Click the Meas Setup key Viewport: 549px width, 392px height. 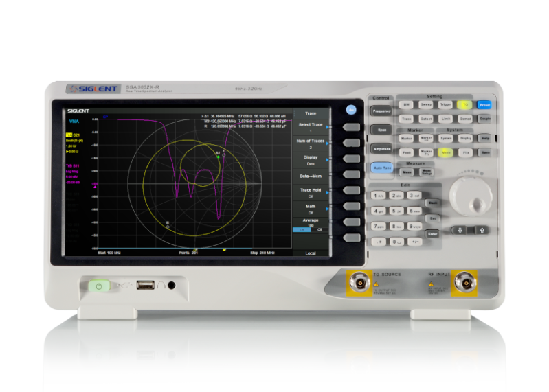(426, 172)
